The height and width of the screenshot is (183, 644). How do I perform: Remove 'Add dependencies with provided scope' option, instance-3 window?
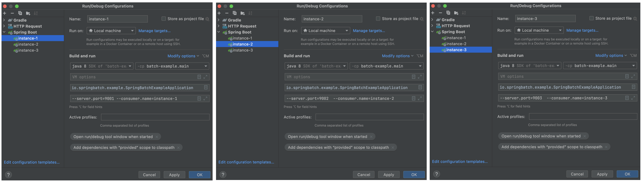tap(606, 147)
